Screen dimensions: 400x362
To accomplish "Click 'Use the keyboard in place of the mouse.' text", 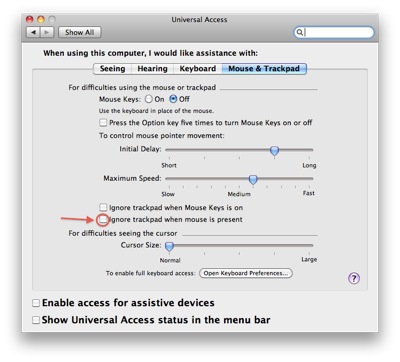I will click(156, 111).
